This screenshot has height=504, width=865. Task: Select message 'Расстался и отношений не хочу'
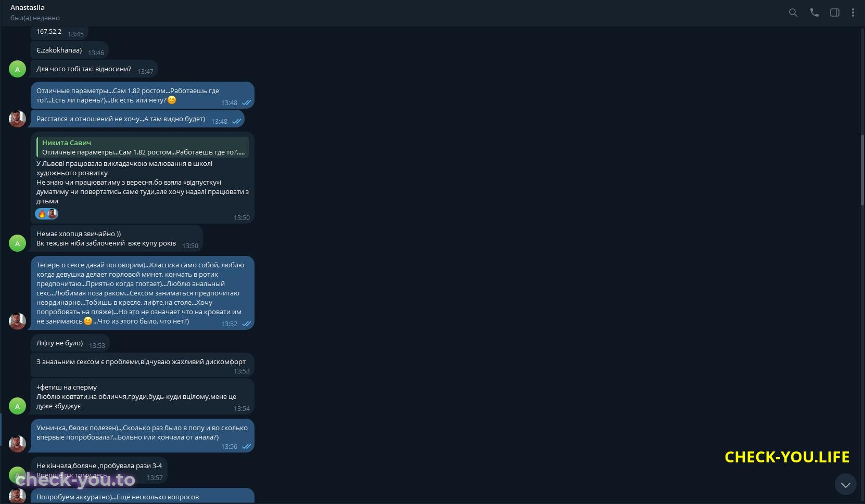[137, 119]
